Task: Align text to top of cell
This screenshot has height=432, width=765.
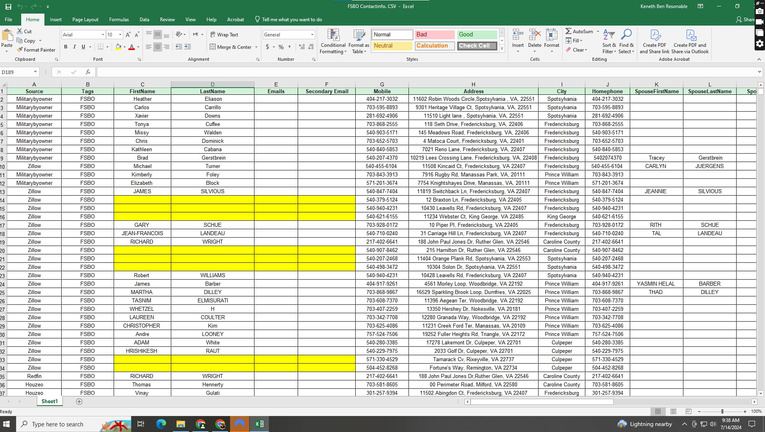Action: (149, 35)
